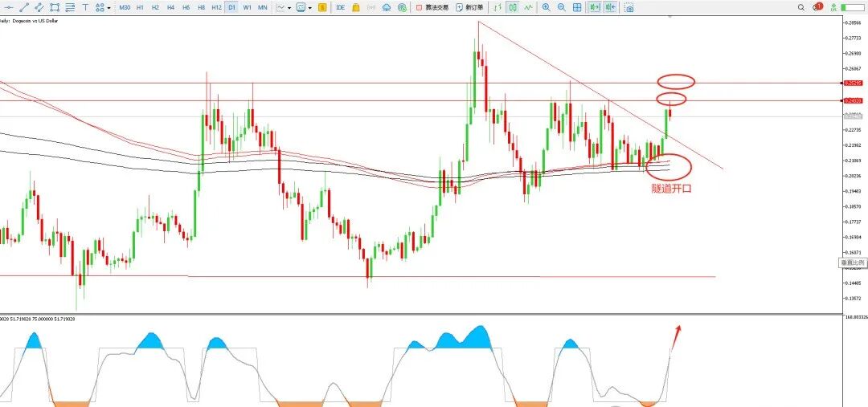Switch chart to H1 timeframe
Image resolution: width=868 pixels, height=407 pixels.
tap(140, 8)
